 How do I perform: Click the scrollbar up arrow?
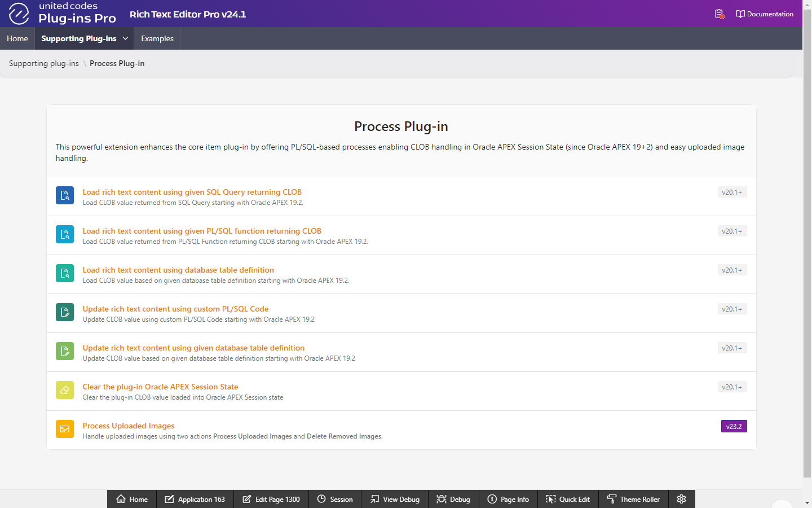pos(807,5)
